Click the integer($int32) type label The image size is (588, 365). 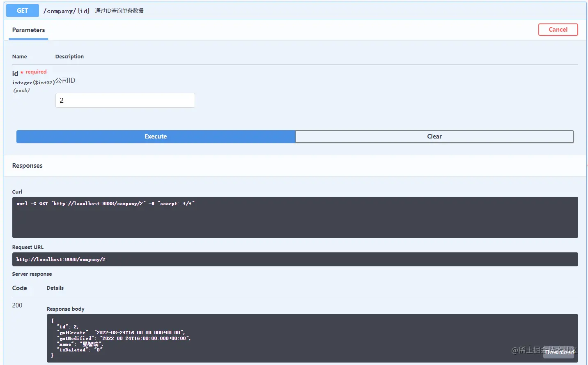tap(34, 83)
